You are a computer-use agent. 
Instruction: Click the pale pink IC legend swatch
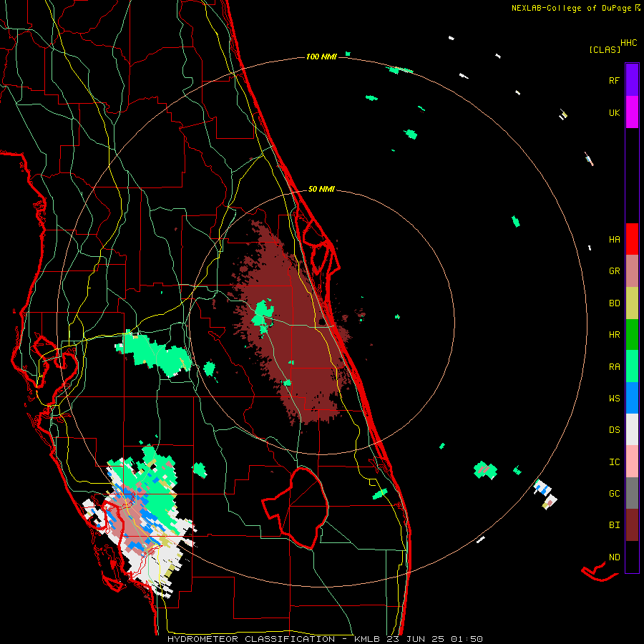tap(632, 462)
